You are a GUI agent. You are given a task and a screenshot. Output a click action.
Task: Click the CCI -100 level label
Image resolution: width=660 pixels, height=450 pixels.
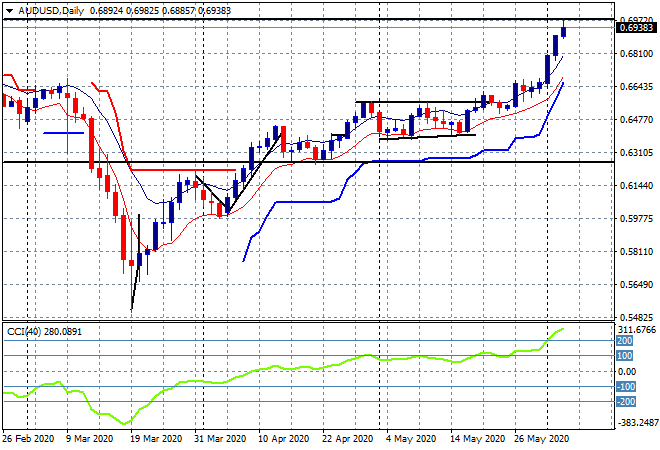[625, 386]
